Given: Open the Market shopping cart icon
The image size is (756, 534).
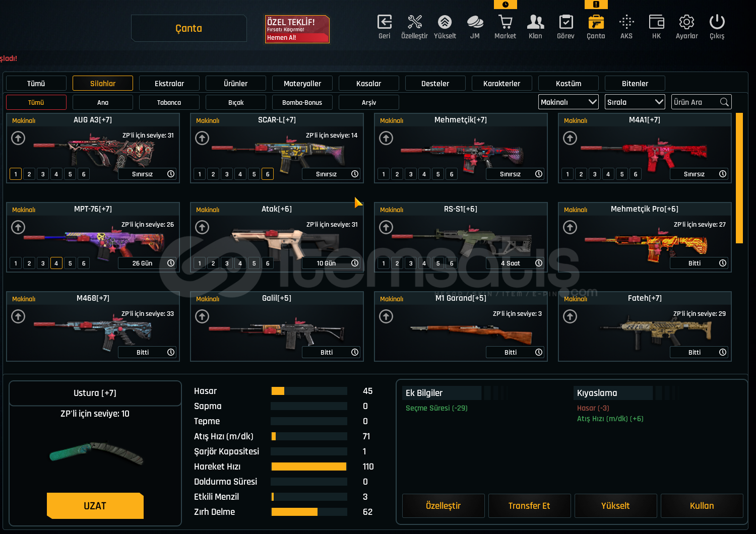Looking at the screenshot, I should click(x=505, y=23).
